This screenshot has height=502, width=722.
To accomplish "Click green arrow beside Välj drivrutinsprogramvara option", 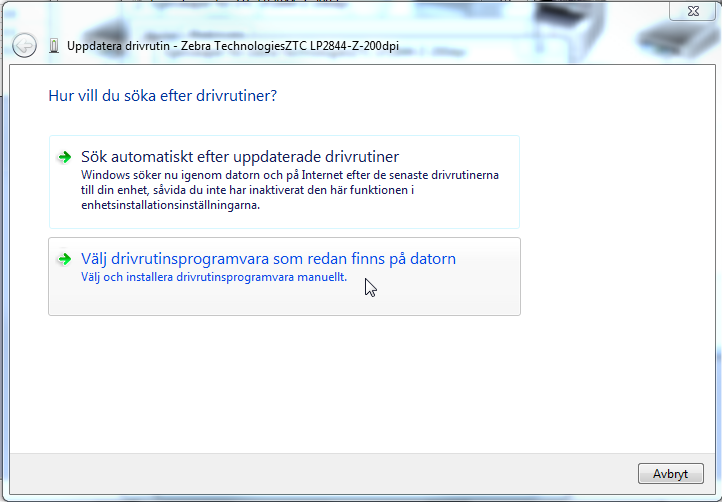I will (64, 259).
